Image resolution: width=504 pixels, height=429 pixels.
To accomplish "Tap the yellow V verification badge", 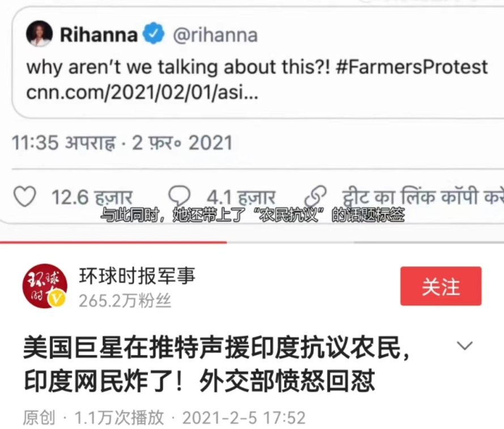I will coord(57,298).
